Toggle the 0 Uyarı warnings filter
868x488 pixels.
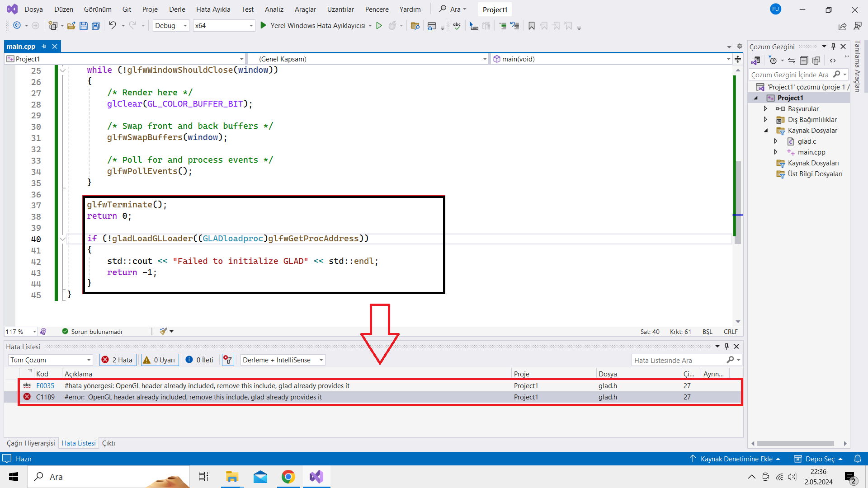(160, 360)
